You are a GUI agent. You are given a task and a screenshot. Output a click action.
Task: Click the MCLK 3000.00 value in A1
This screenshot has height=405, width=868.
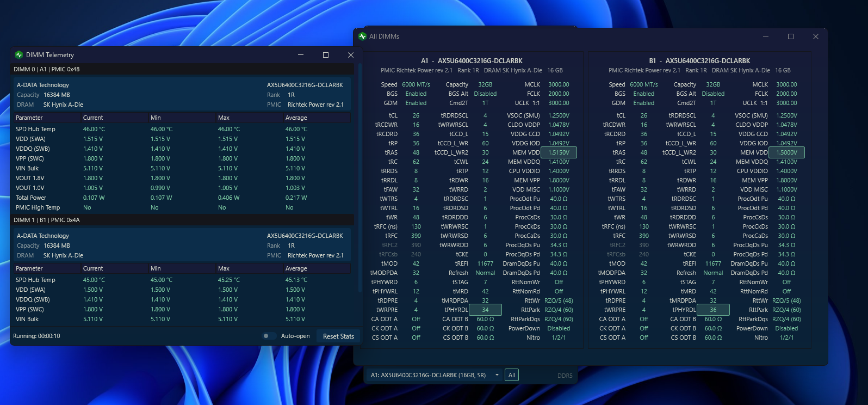click(x=559, y=84)
